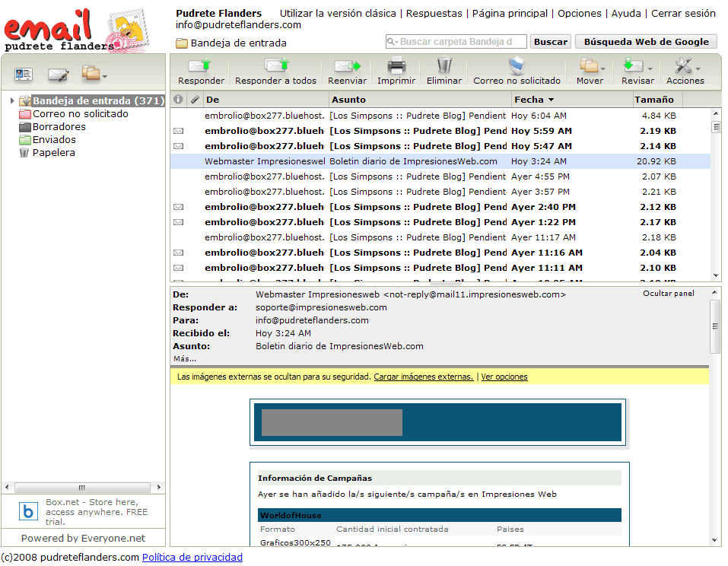Click the Responder reply icon
This screenshot has height=566, width=728.
tap(199, 66)
